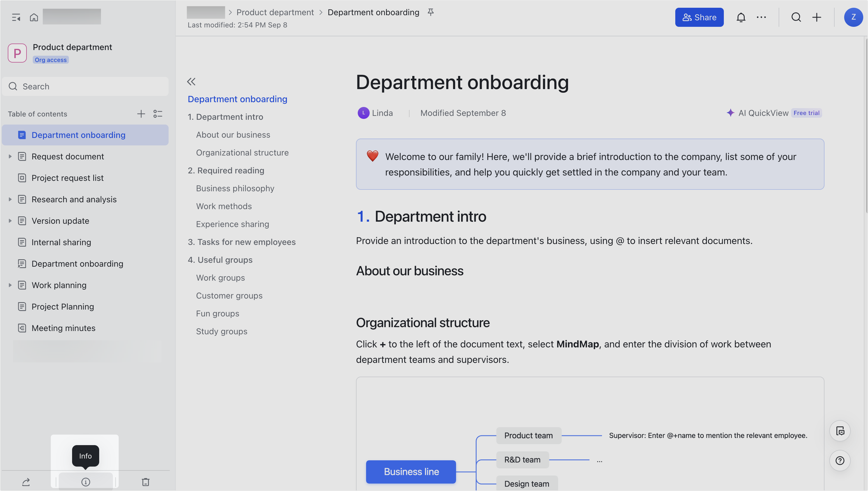This screenshot has width=868, height=491.
Task: Select Project request list in sidebar
Action: pos(85,178)
